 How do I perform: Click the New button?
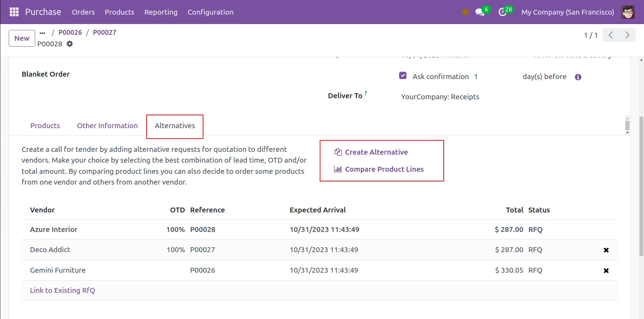(22, 38)
